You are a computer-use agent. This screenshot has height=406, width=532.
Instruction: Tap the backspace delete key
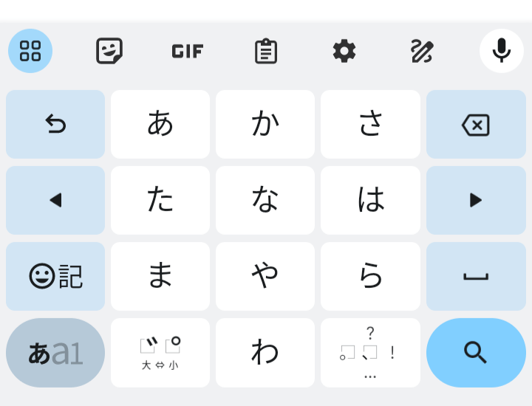(x=476, y=124)
